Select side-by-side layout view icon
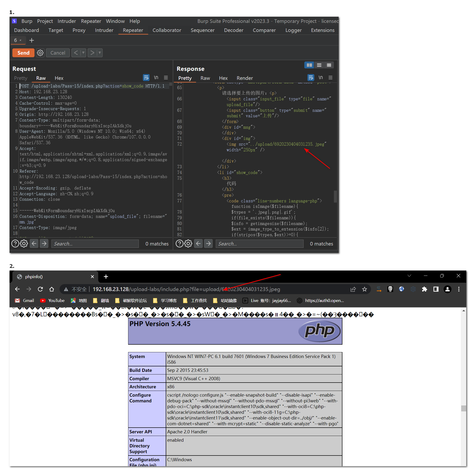This screenshot has height=476, width=476. (309, 65)
